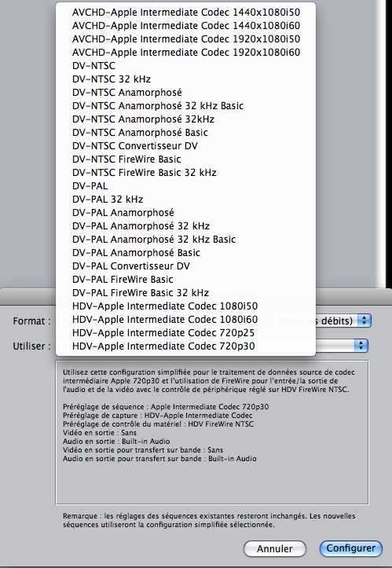The height and width of the screenshot is (568, 392).
Task: Select HDV-Apple Intermediate Codec 720p30
Action: pyautogui.click(x=186, y=346)
